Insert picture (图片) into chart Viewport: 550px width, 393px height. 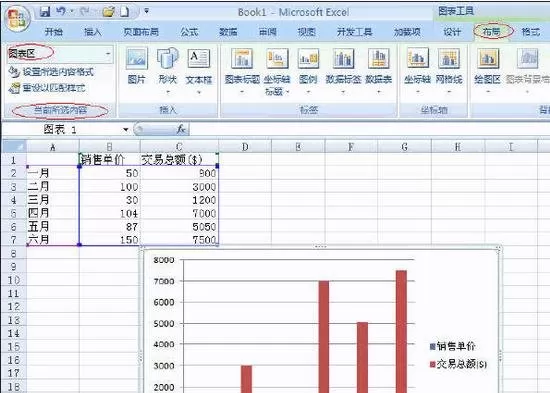[136, 66]
